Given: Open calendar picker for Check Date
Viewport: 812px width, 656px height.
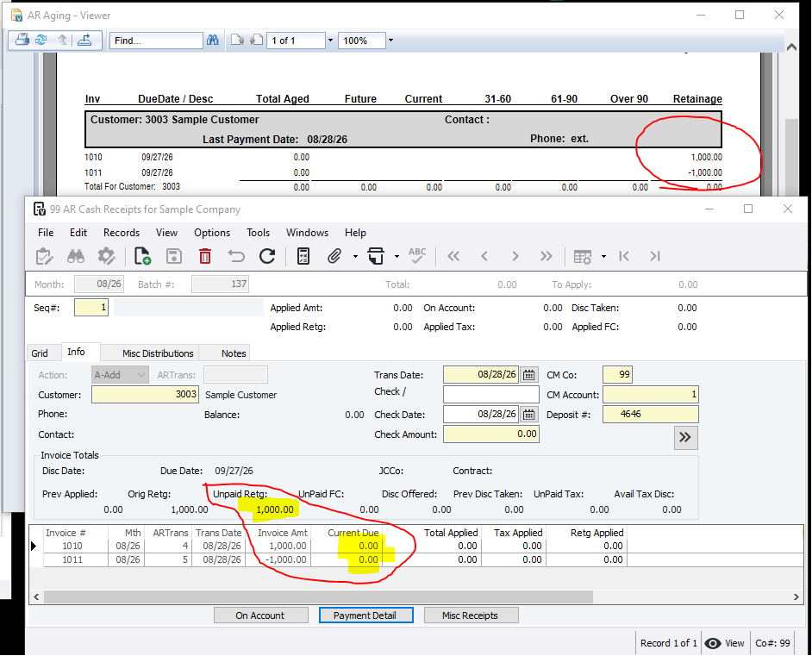Looking at the screenshot, I should 528,415.
